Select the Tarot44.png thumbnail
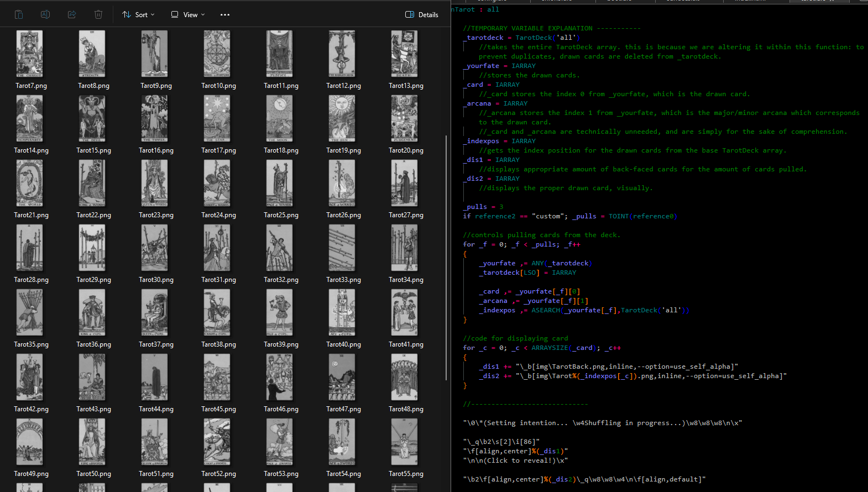 click(155, 377)
